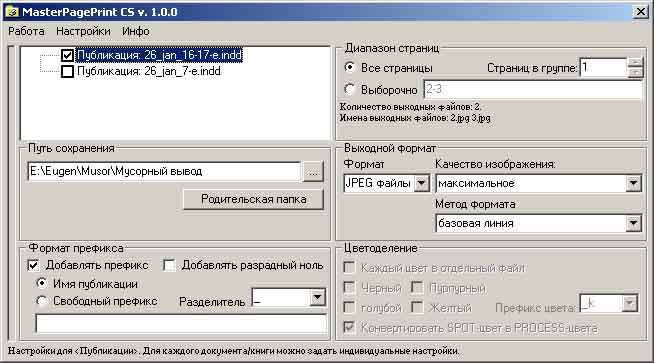Open the Префикс цвета dropdown

tap(629, 304)
